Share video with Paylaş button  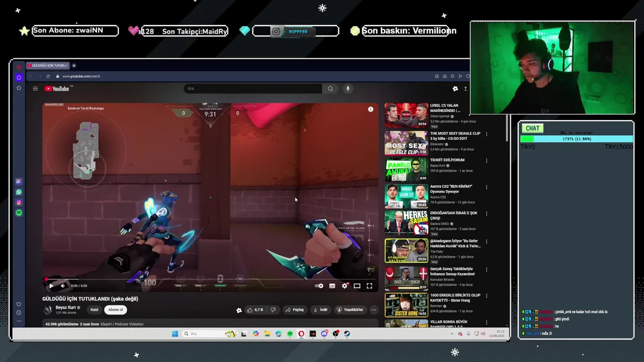[x=295, y=310]
